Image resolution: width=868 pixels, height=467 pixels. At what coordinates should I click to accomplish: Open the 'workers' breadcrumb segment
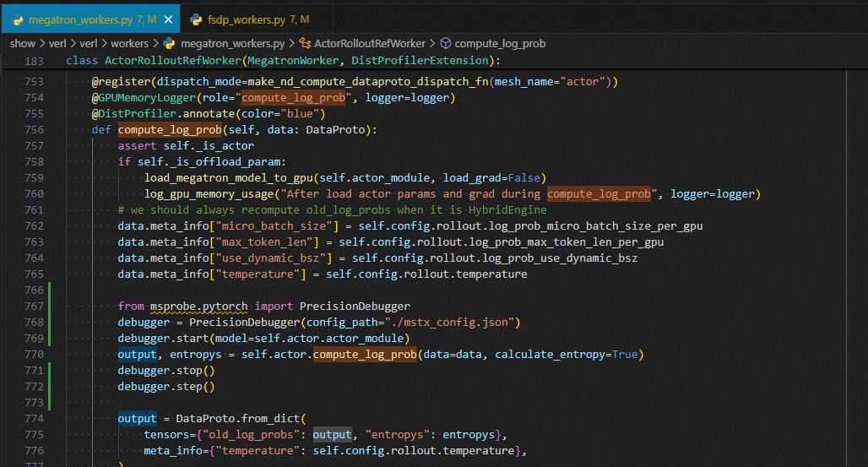coord(129,43)
